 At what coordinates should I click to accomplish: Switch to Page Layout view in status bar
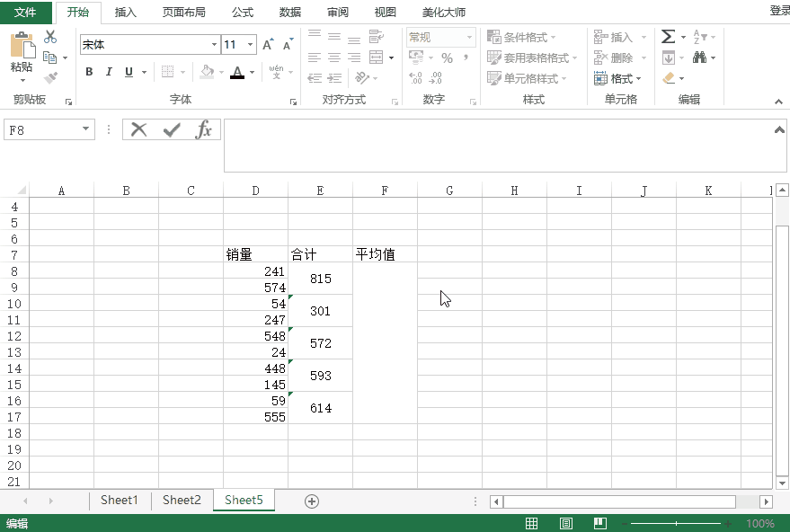click(x=566, y=523)
